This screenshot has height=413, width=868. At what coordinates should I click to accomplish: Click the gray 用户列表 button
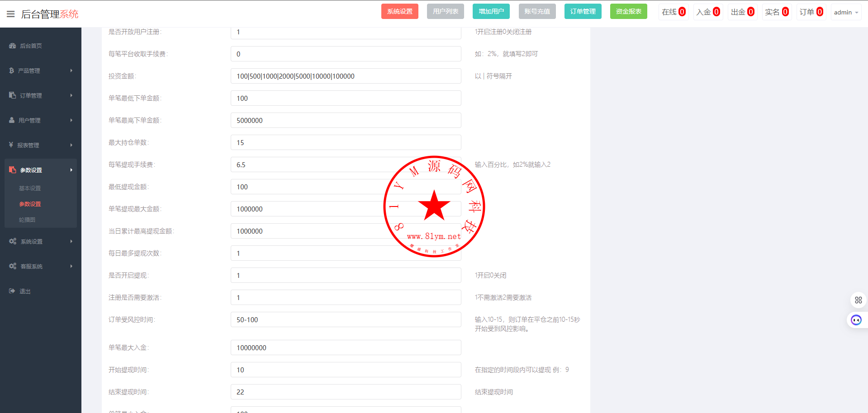446,11
